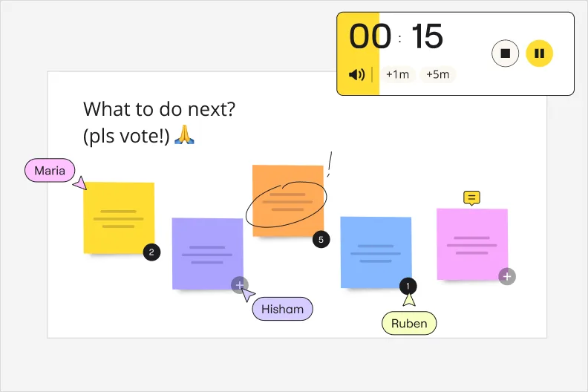Viewport: 588px width, 392px height.
Task: Add vote with plus on pink sticky note
Action: pyautogui.click(x=507, y=276)
